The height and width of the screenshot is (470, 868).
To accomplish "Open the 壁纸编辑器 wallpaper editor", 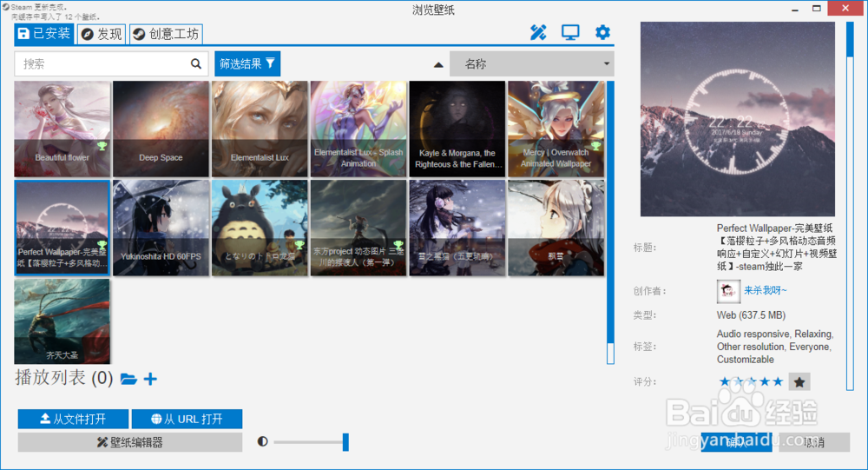I will click(130, 442).
